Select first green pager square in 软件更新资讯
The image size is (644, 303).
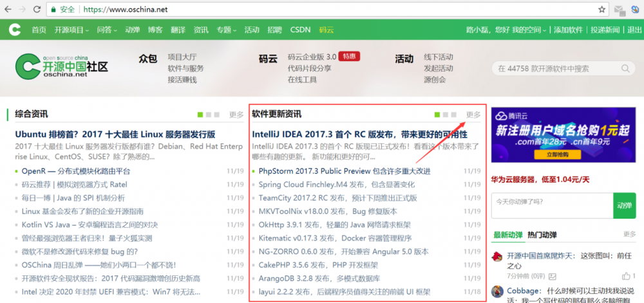click(x=437, y=115)
